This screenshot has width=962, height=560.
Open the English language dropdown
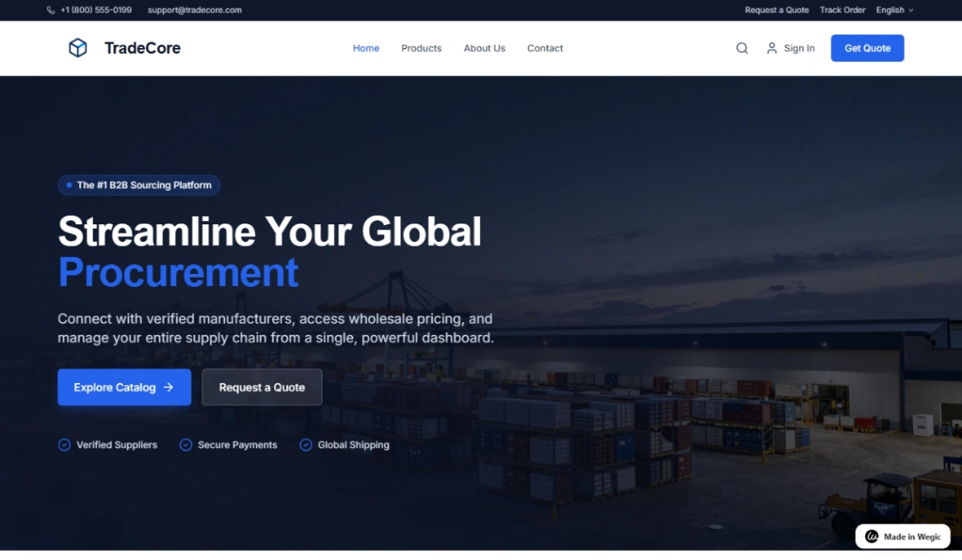pos(894,10)
